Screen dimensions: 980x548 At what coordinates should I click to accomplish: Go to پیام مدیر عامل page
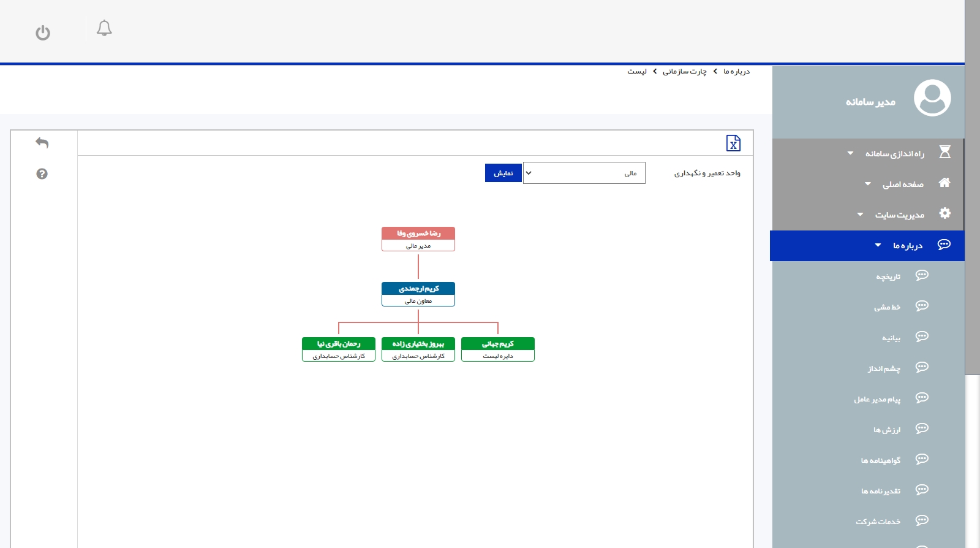(877, 399)
